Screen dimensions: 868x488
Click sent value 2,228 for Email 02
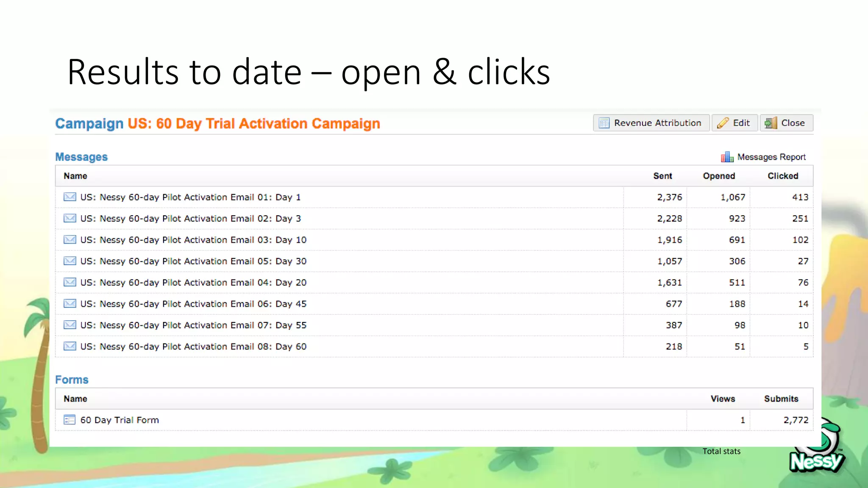(670, 219)
